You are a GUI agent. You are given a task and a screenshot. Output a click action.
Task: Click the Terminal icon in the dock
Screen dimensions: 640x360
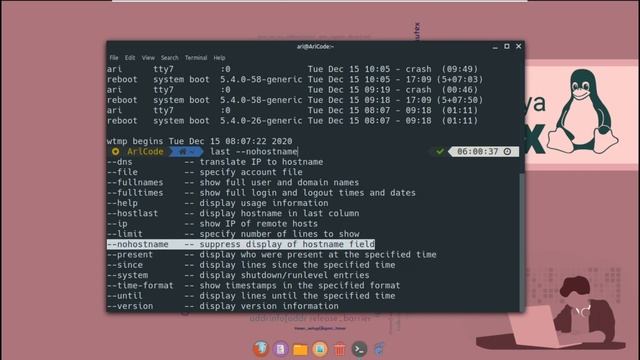point(359,349)
